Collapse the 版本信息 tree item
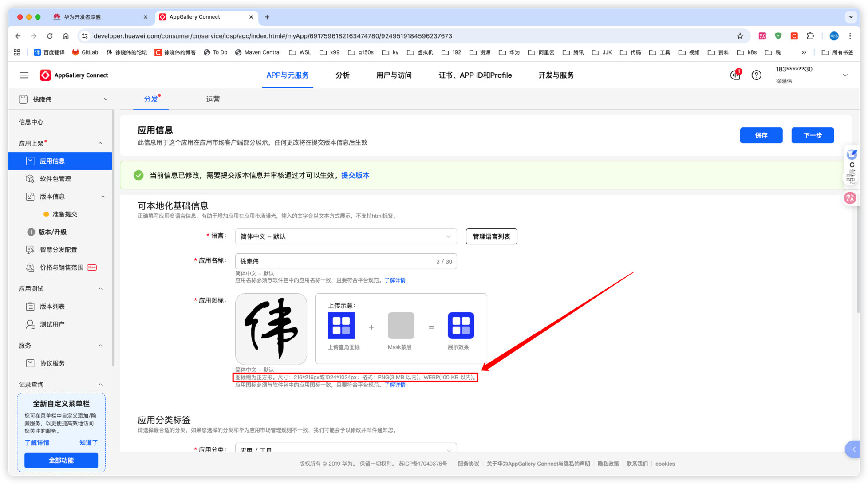 pyautogui.click(x=103, y=197)
